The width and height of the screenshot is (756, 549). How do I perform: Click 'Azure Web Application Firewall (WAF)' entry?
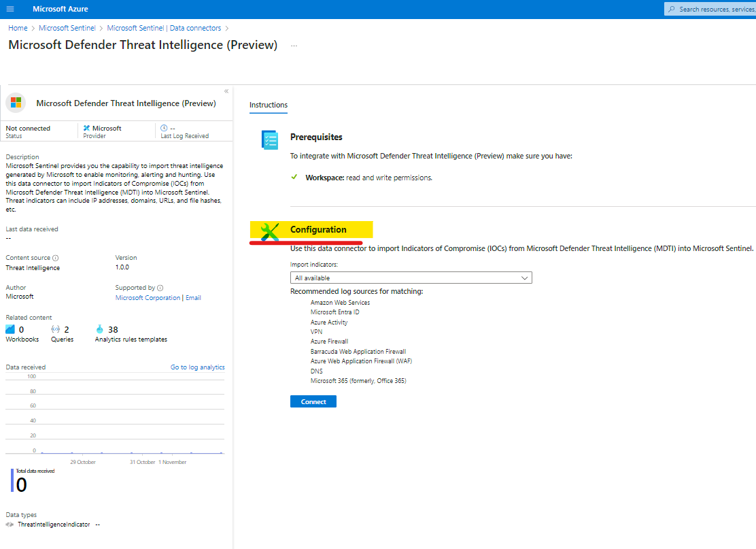tap(361, 361)
